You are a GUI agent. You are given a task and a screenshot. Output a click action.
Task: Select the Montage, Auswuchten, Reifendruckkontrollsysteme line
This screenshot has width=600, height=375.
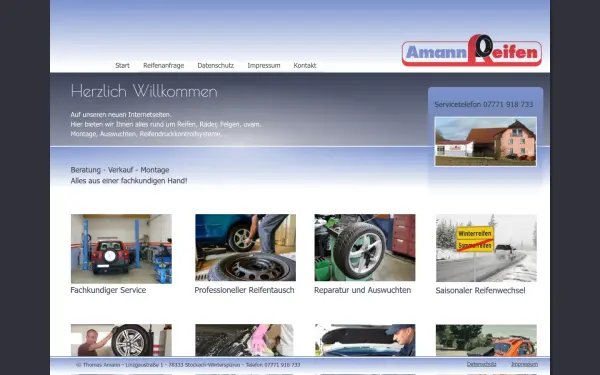point(146,134)
